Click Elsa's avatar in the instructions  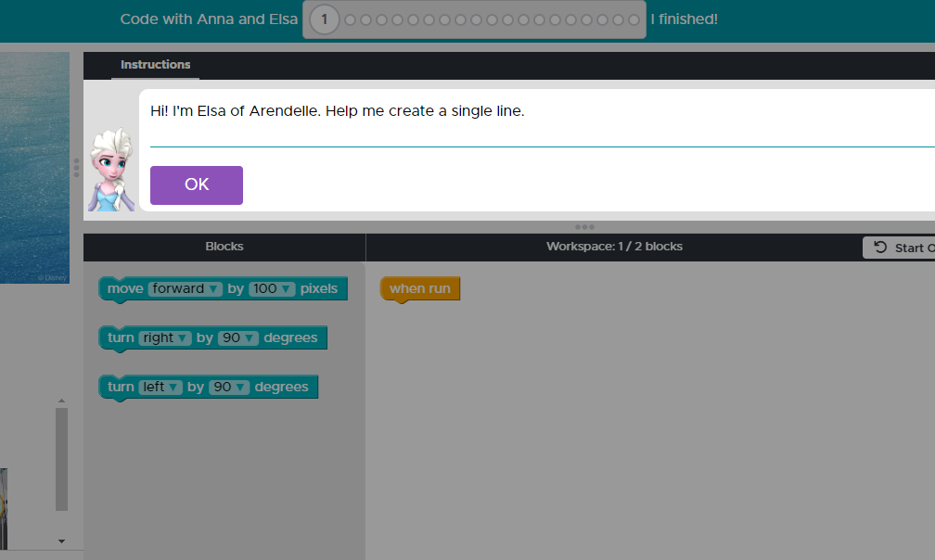coord(111,171)
